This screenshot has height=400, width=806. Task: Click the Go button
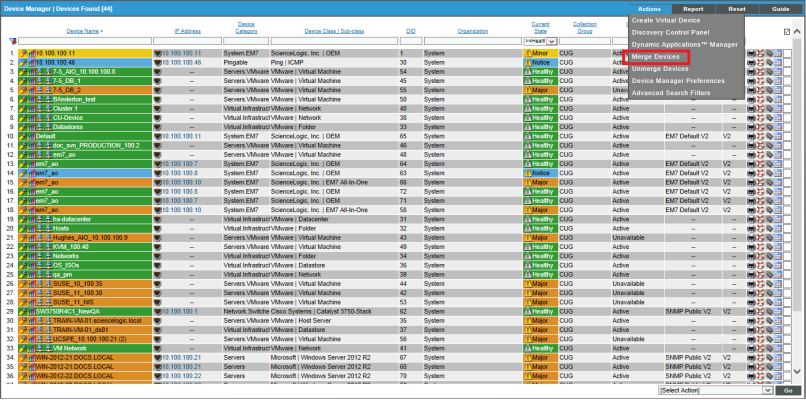pos(787,391)
